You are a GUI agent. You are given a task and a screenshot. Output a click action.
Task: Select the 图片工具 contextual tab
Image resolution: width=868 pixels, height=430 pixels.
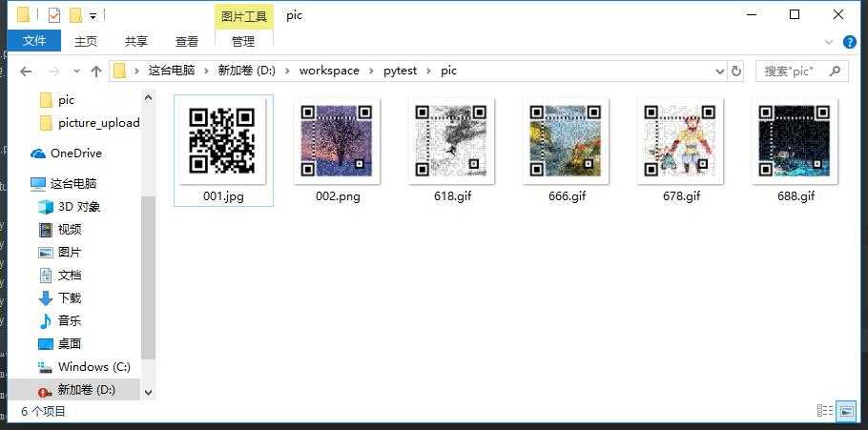244,16
